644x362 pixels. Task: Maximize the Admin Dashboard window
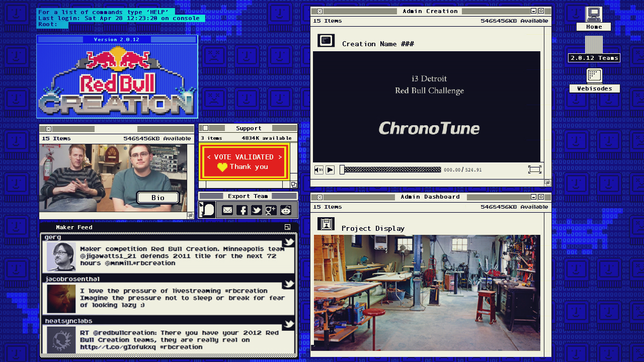coord(541,197)
